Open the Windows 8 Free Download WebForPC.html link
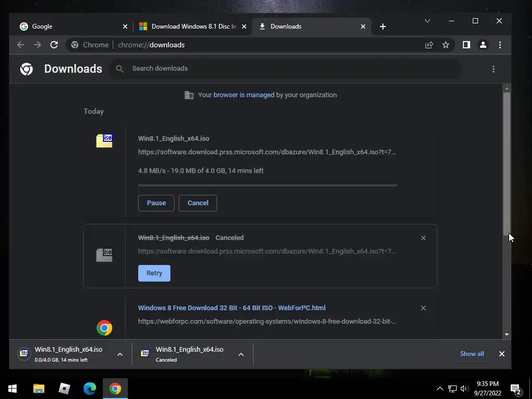The image size is (532, 399). 232,308
